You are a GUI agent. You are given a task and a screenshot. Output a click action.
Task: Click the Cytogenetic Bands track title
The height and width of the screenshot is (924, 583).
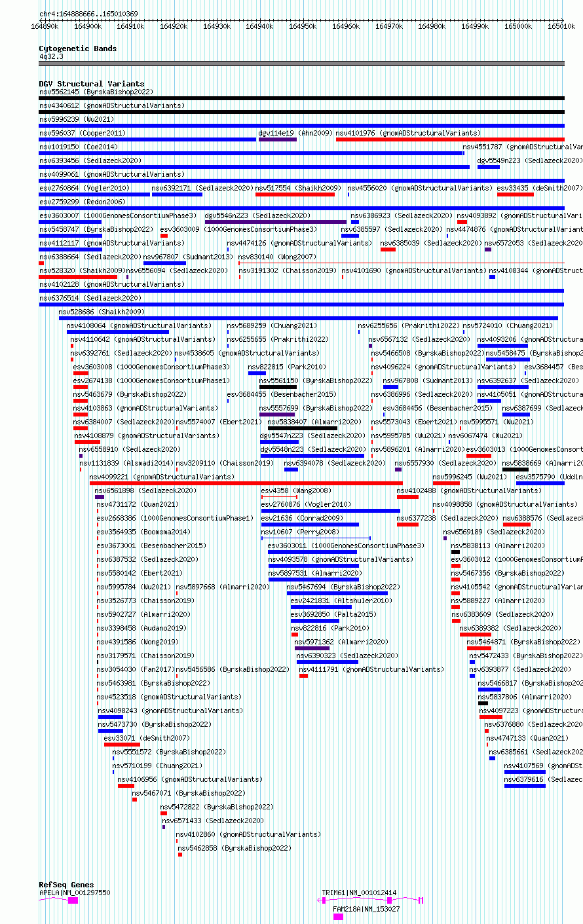(78, 48)
